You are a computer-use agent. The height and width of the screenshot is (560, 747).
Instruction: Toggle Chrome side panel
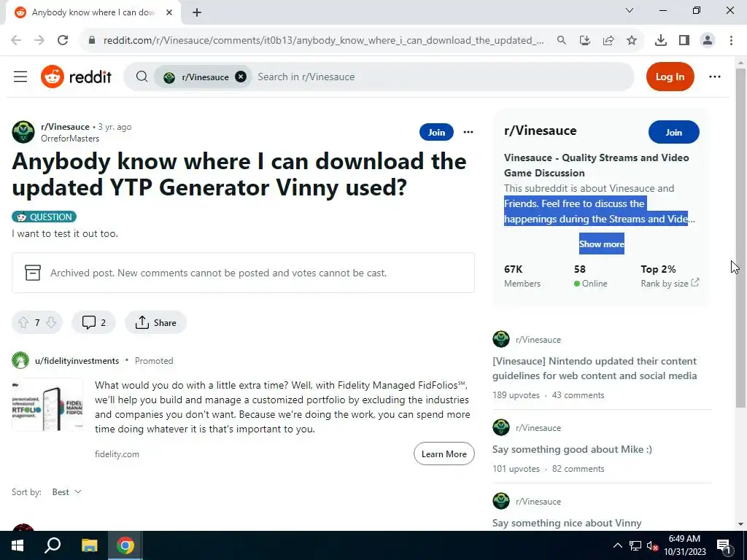pos(684,41)
